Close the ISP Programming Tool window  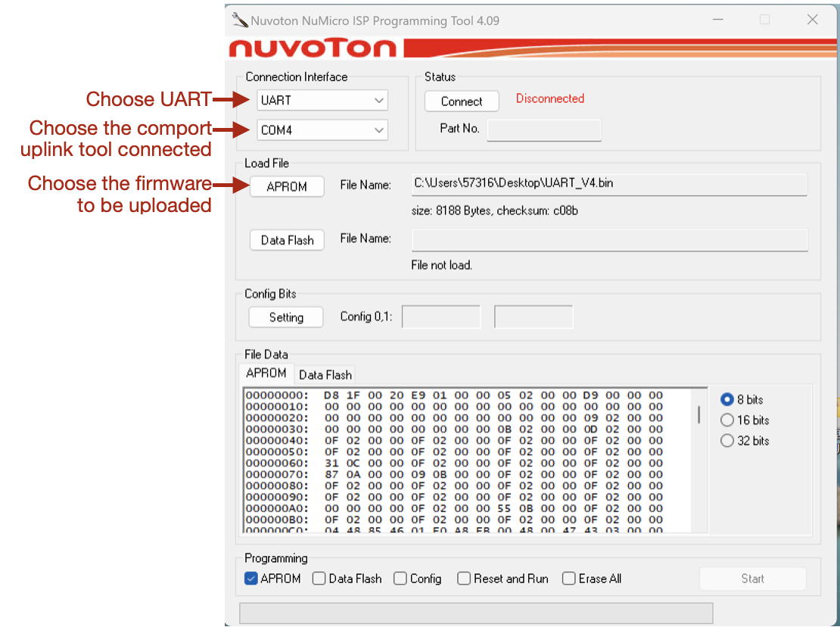(x=812, y=20)
